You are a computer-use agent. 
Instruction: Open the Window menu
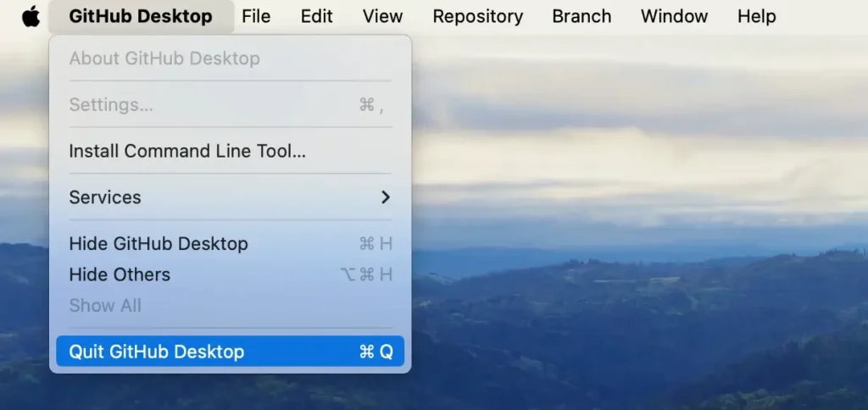pyautogui.click(x=674, y=17)
